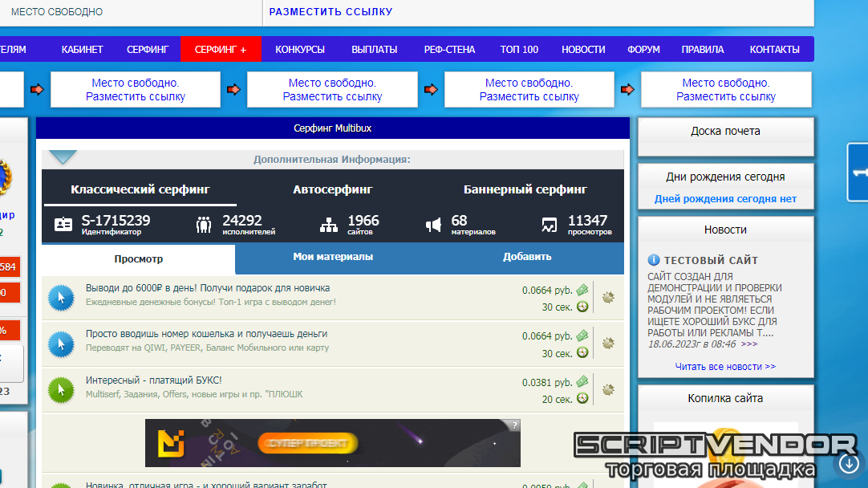Click '0.0381 руб.' price text

click(x=547, y=382)
